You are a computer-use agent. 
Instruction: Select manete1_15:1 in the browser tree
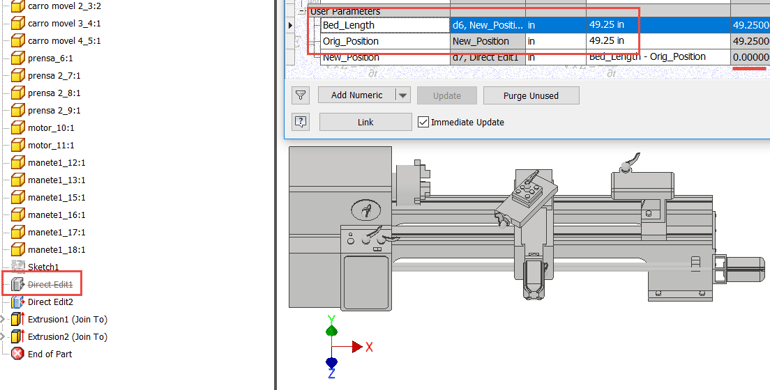click(56, 197)
